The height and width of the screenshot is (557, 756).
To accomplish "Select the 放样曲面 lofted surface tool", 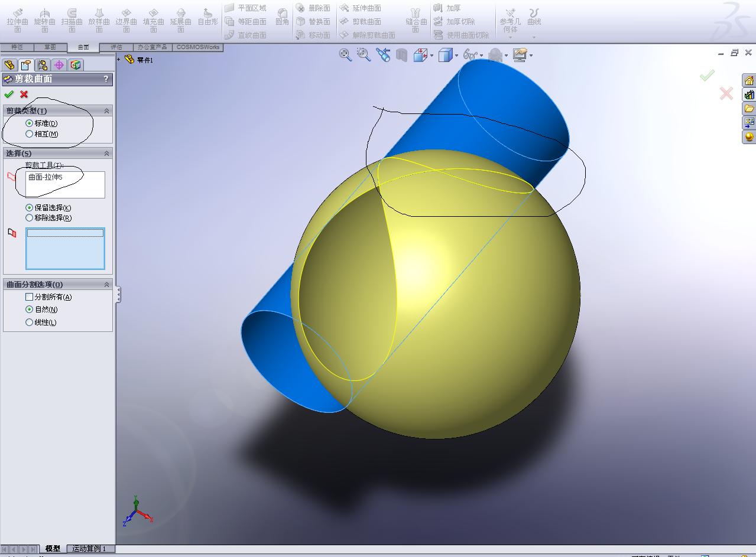I will 99,20.
